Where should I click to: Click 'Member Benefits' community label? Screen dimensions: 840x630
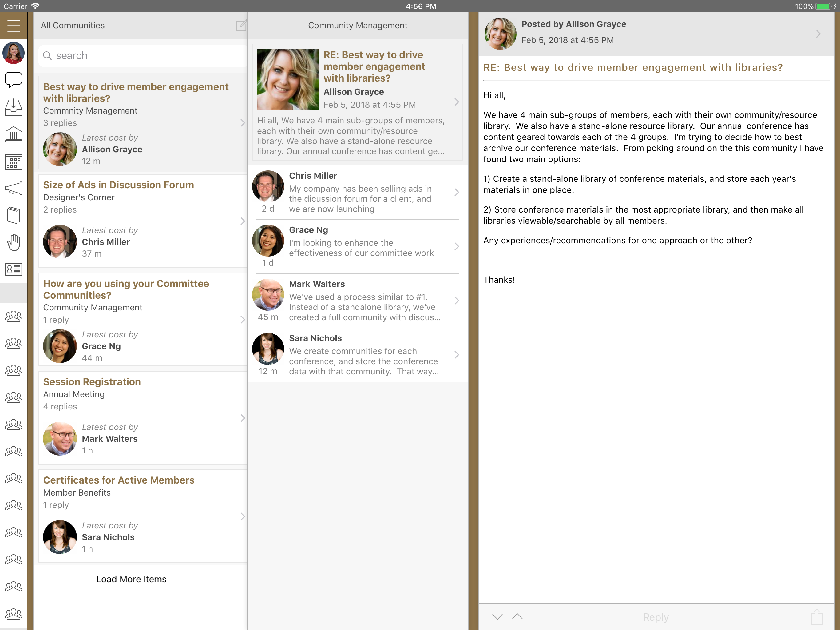(x=77, y=492)
